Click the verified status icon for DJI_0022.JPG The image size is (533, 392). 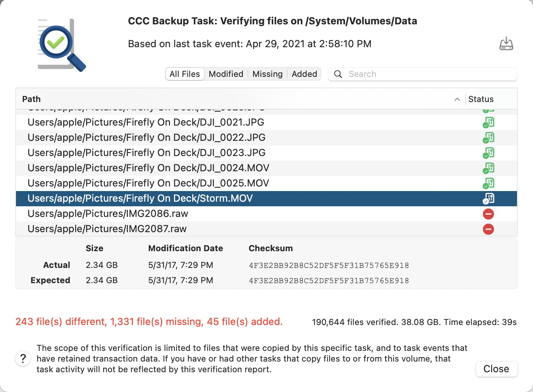point(488,138)
